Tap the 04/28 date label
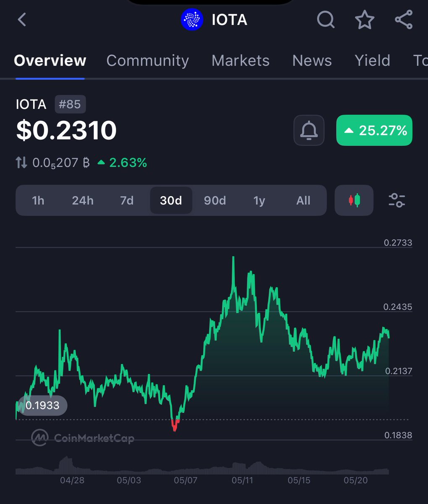Viewport: 428px width, 504px height. (72, 480)
